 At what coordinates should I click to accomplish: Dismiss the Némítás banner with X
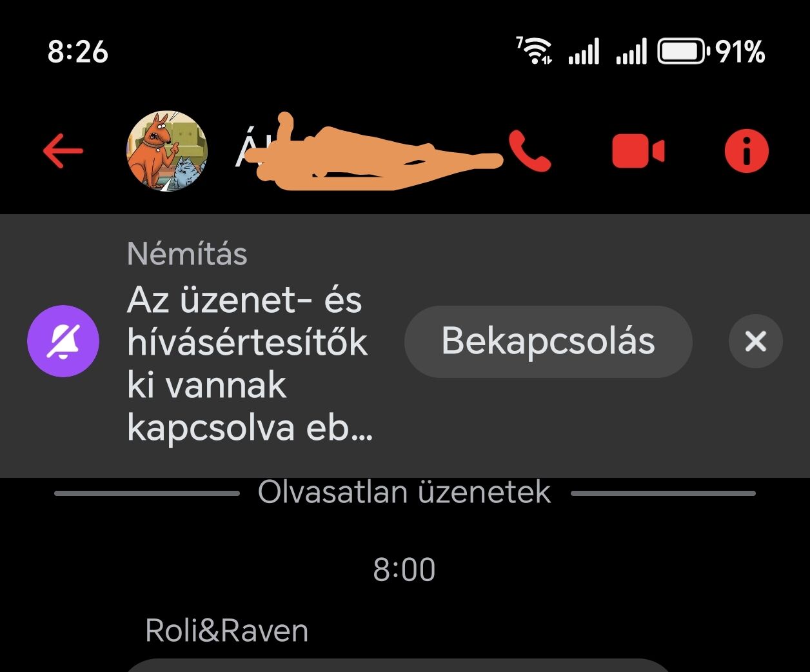click(755, 341)
